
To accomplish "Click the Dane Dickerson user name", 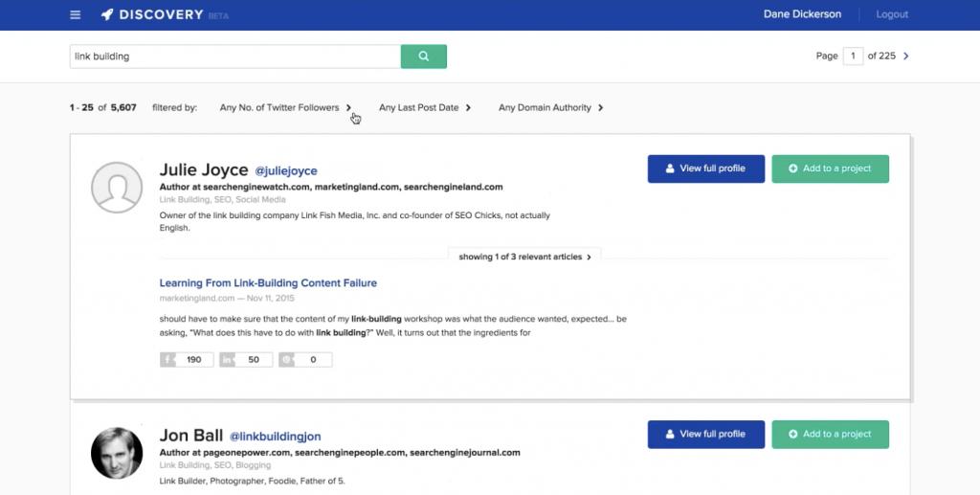I will click(803, 14).
